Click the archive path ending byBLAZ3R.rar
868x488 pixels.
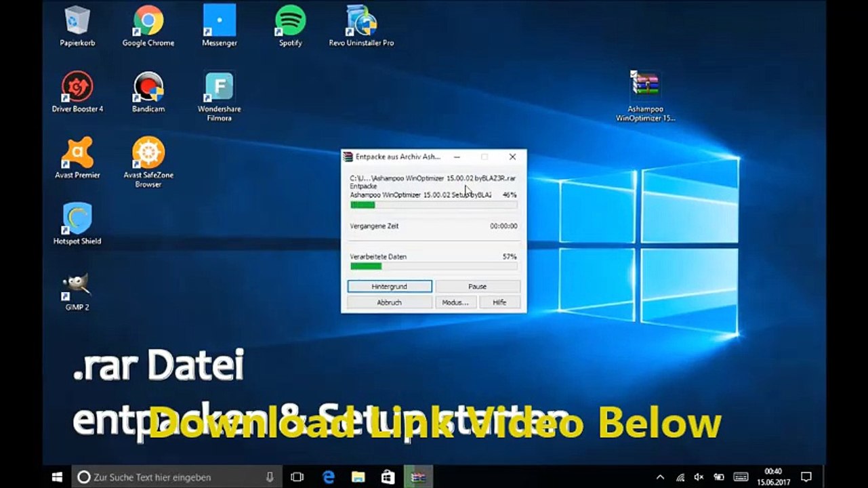click(433, 178)
